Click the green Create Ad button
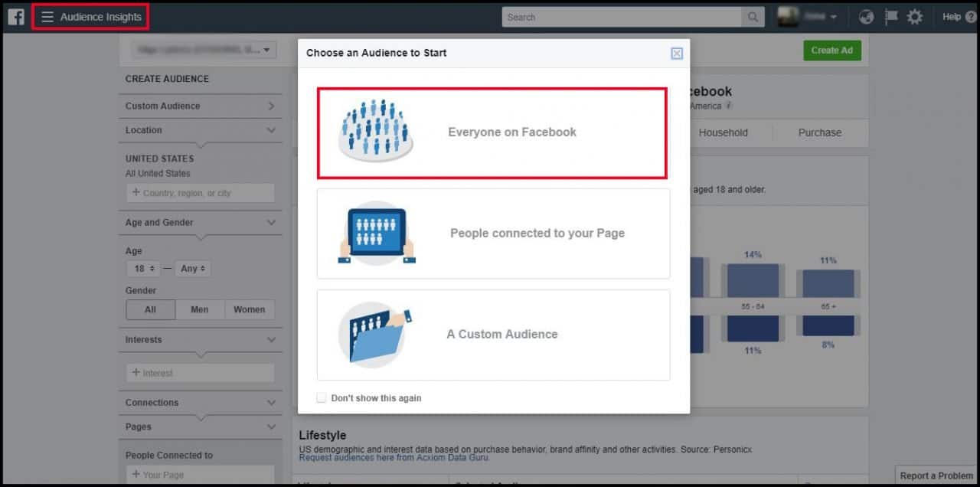This screenshot has height=487, width=980. pyautogui.click(x=831, y=50)
